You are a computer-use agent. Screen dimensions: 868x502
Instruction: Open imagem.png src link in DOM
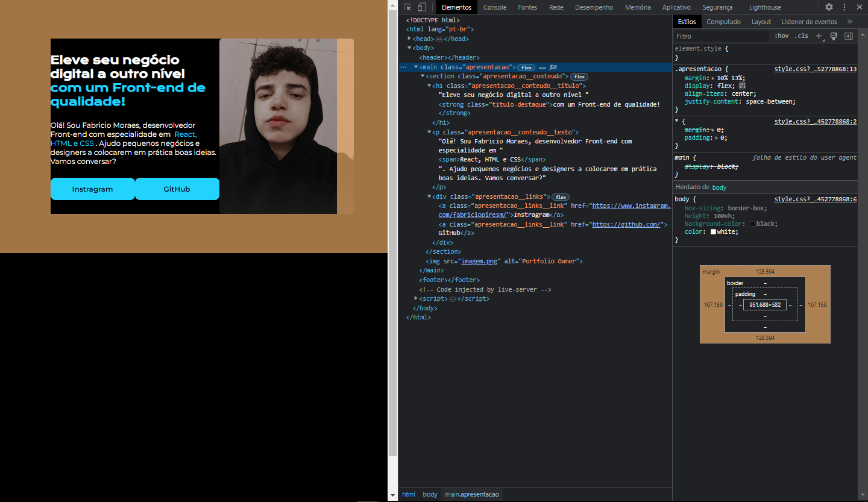coord(480,262)
